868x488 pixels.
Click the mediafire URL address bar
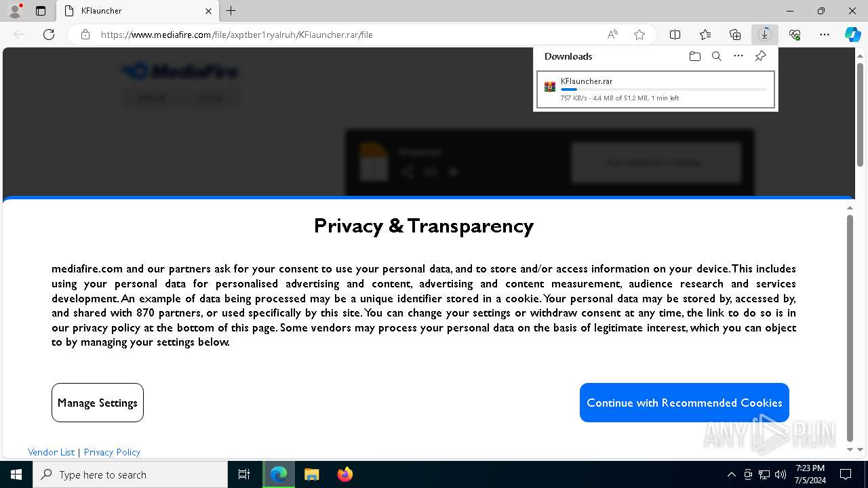point(349,35)
